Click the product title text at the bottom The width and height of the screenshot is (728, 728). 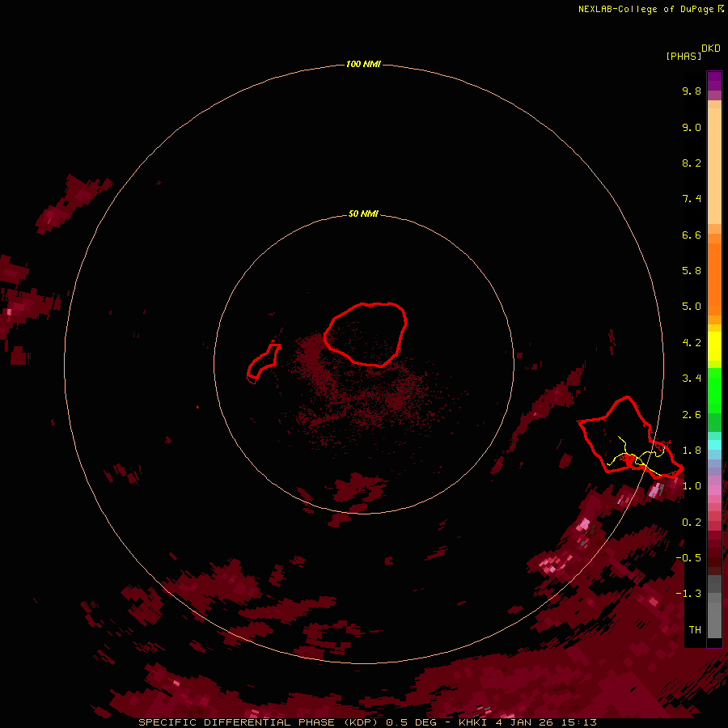(367, 722)
